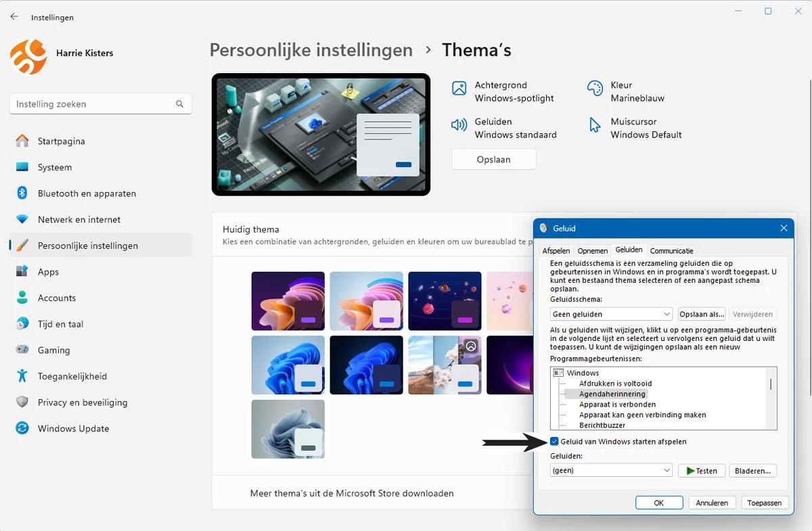
Task: Click Opslaan als... in Geluid dialog
Action: click(702, 314)
